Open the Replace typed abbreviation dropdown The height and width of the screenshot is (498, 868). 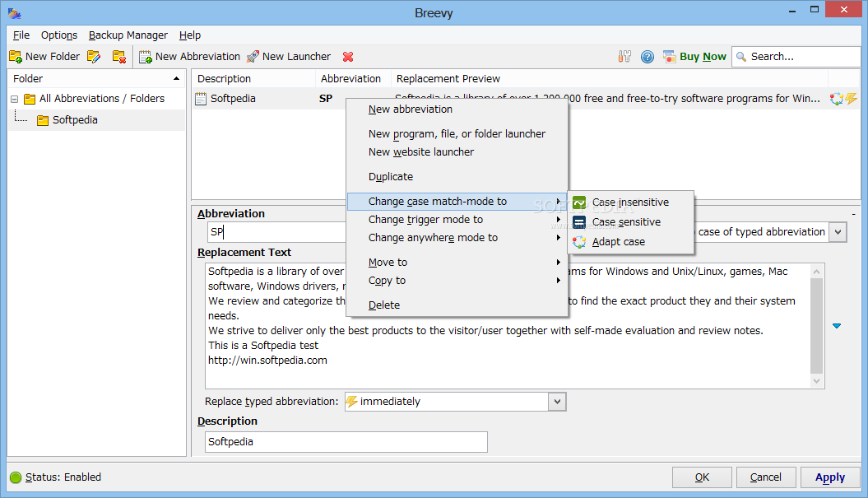point(557,402)
